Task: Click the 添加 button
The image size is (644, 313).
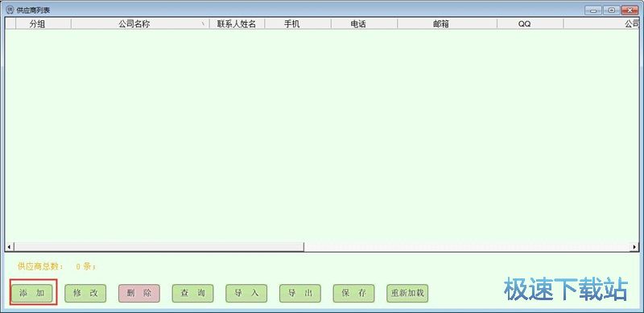Action: point(32,293)
